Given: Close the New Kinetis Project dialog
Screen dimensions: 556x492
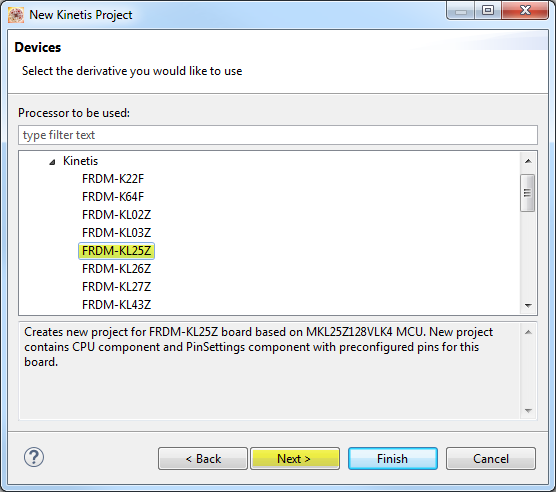Looking at the screenshot, I should [x=525, y=10].
